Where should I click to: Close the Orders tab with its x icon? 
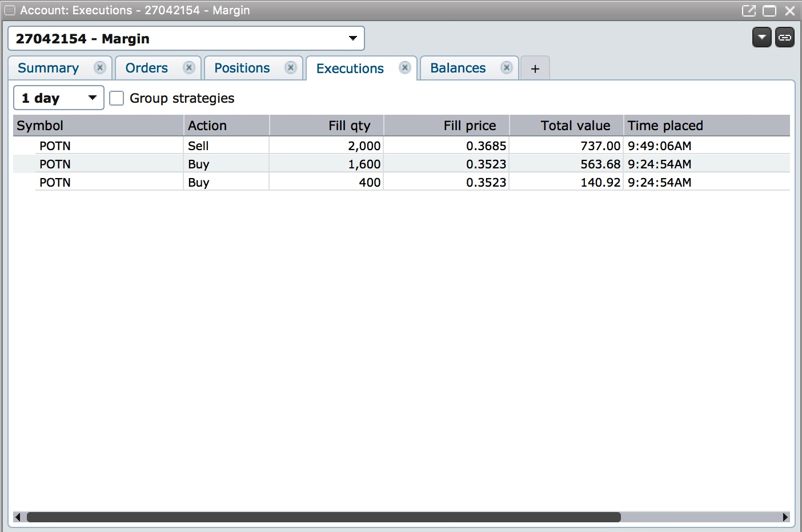pos(189,68)
